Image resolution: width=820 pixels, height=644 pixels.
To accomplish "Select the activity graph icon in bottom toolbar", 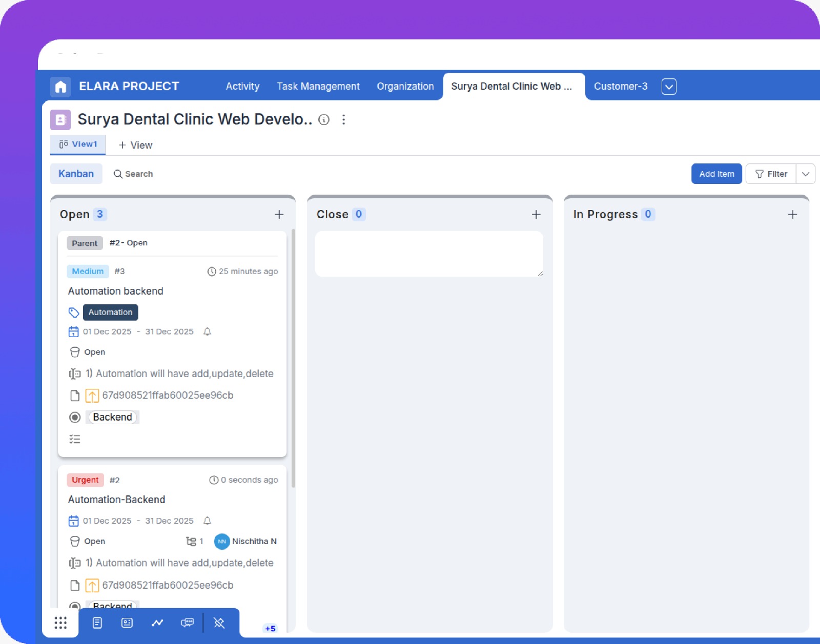I will 157,623.
